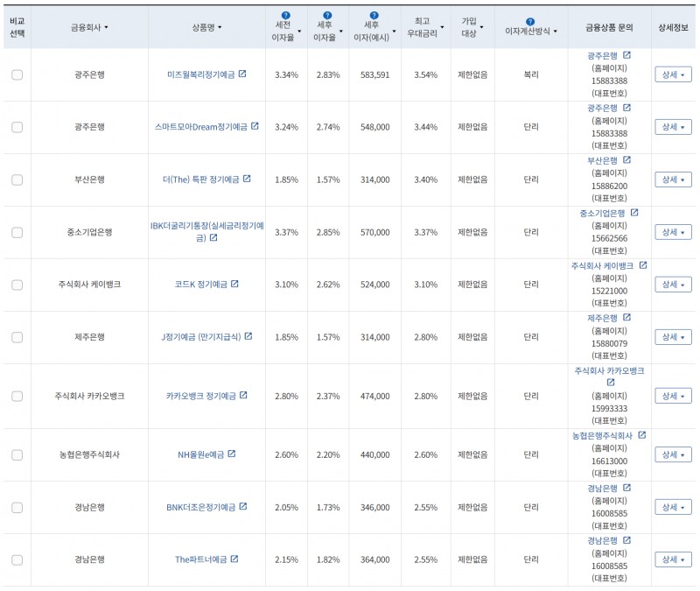Sort by 이자계산방식 column arrow
This screenshot has height=591, width=700.
(556, 32)
